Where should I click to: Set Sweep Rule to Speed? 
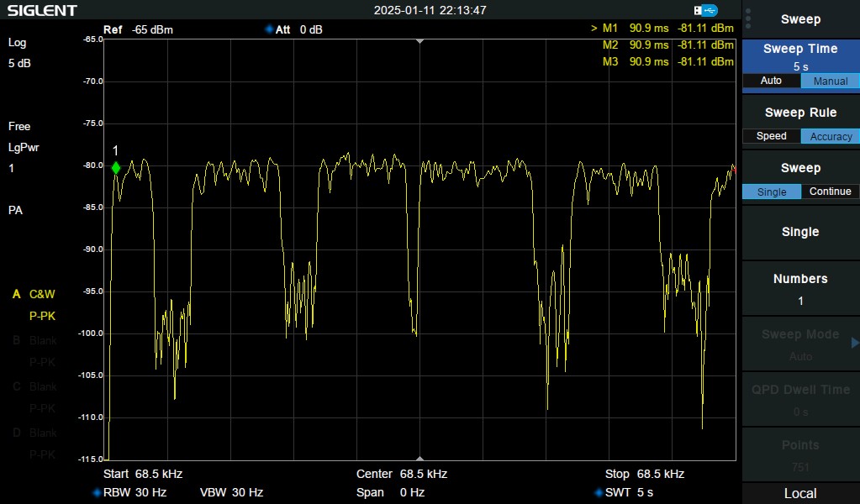coord(771,136)
